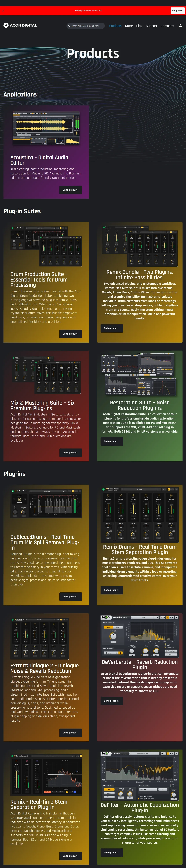
Task: Go to product for Remix:Drums
Action: [x=111, y=590]
